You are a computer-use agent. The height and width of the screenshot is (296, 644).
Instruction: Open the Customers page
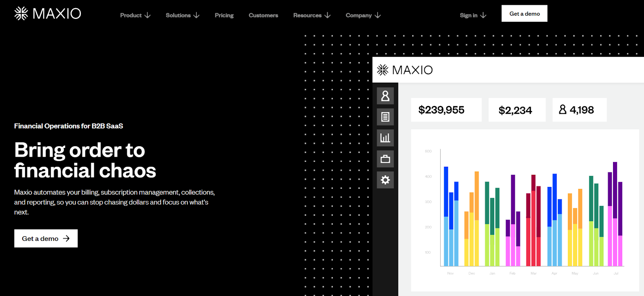pos(263,15)
